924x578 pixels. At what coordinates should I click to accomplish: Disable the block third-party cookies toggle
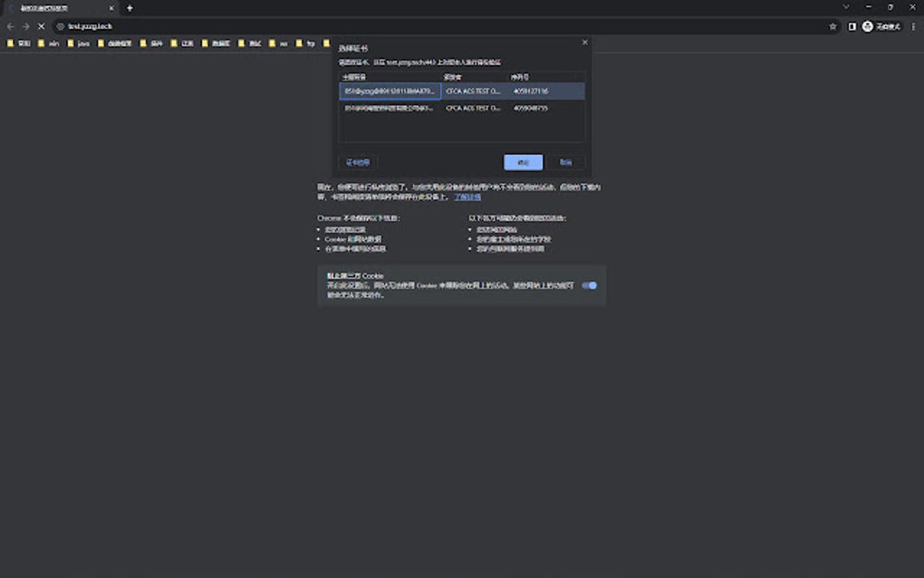pyautogui.click(x=589, y=285)
